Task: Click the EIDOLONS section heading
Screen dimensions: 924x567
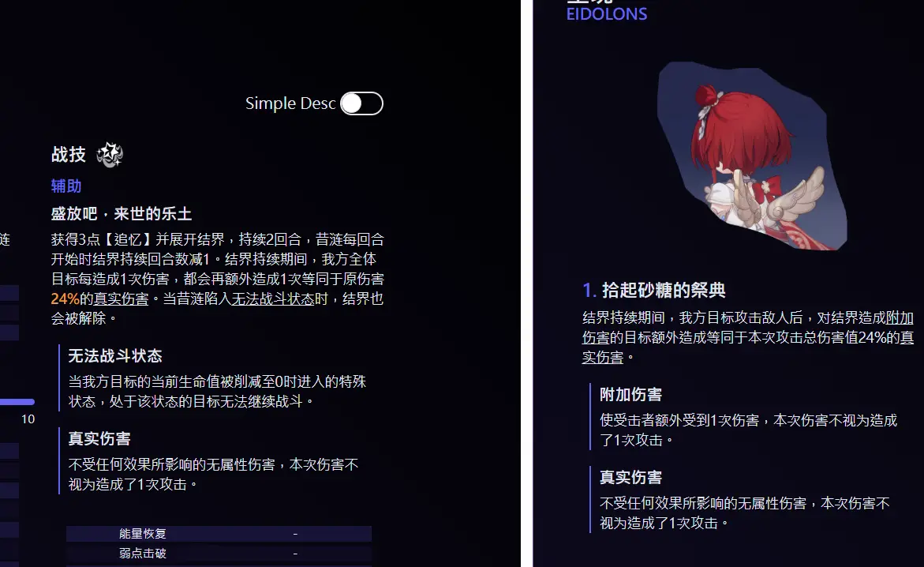Action: coord(606,14)
